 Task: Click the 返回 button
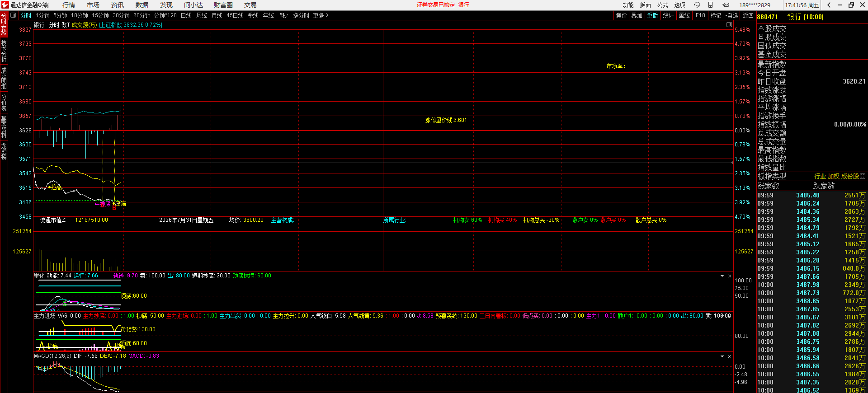click(x=748, y=15)
